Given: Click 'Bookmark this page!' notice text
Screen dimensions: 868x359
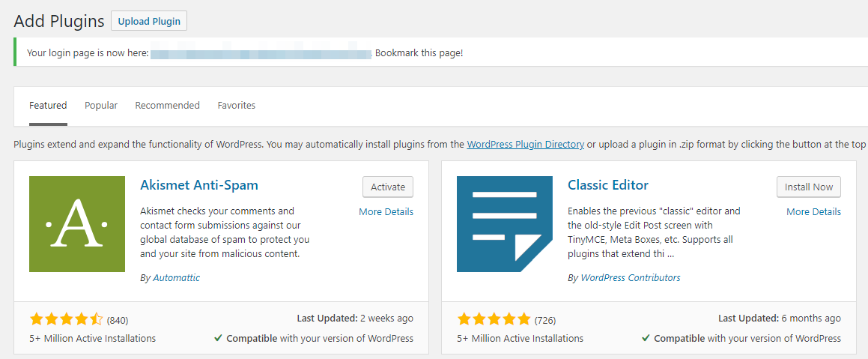Looking at the screenshot, I should pos(419,54).
